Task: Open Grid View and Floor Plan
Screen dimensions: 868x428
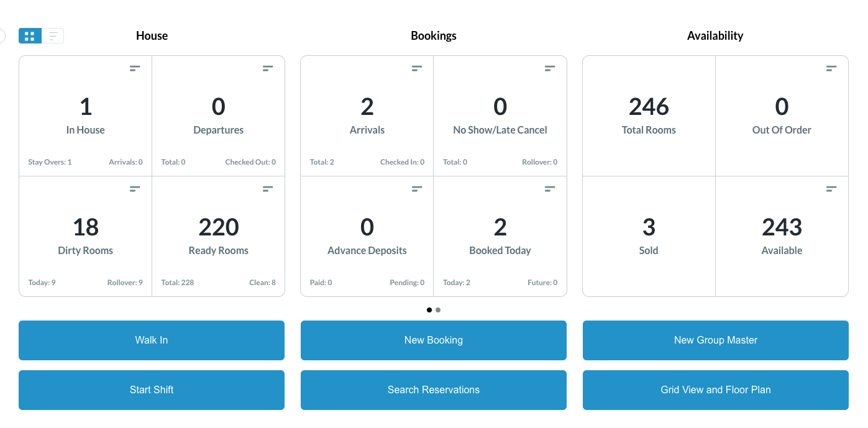Action: click(715, 390)
